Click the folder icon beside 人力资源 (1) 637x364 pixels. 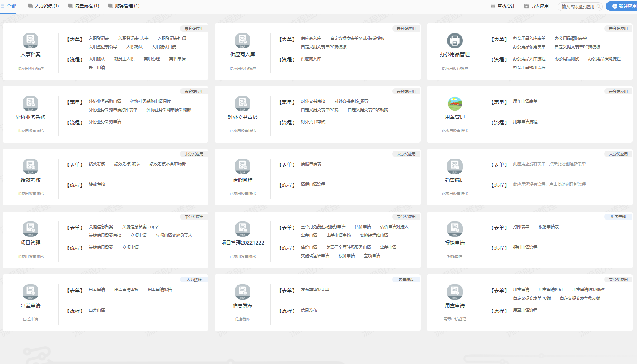coord(30,6)
